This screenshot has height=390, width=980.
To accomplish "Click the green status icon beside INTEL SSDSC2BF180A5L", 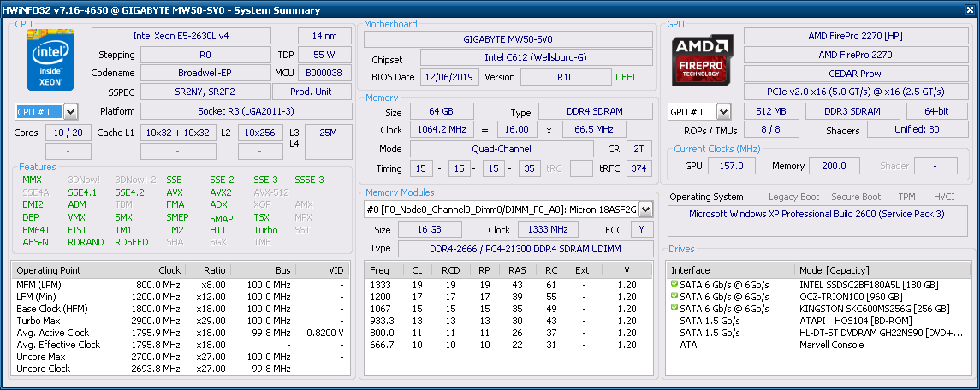I will tap(674, 284).
